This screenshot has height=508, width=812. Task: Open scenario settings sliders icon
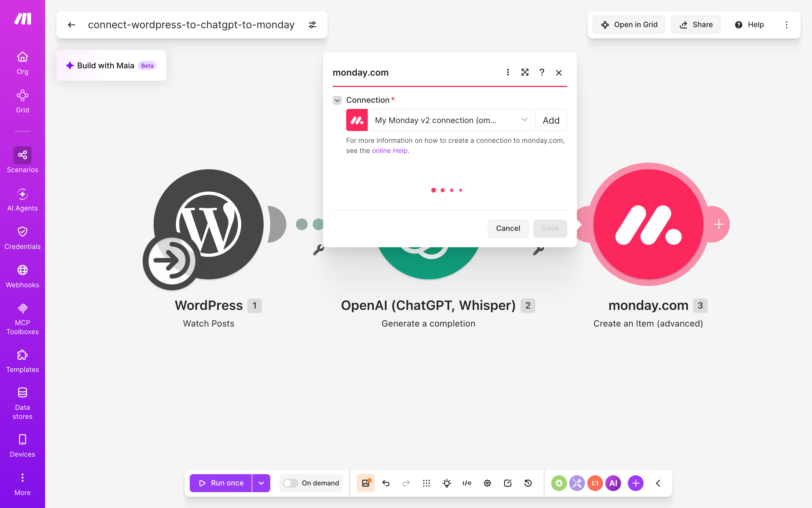pos(312,25)
